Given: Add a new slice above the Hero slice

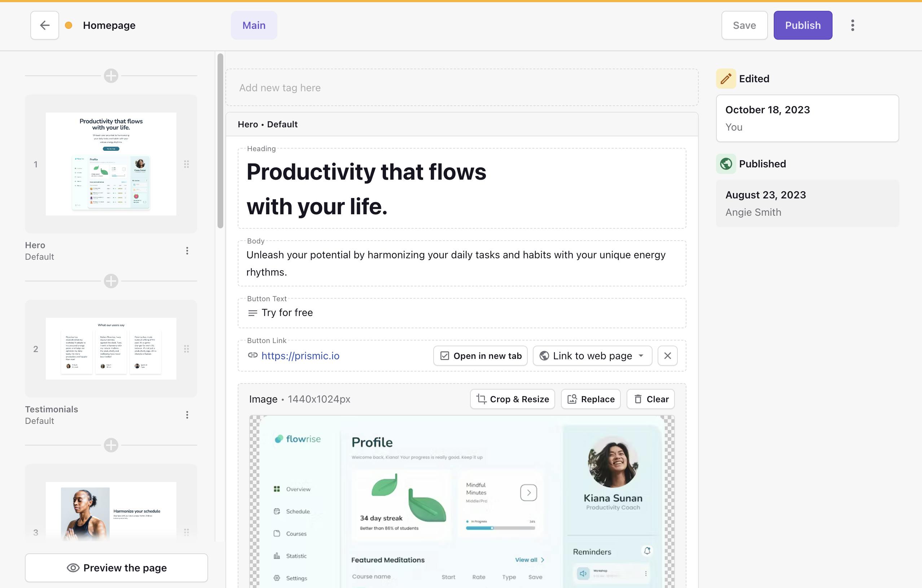Looking at the screenshot, I should 111,75.
